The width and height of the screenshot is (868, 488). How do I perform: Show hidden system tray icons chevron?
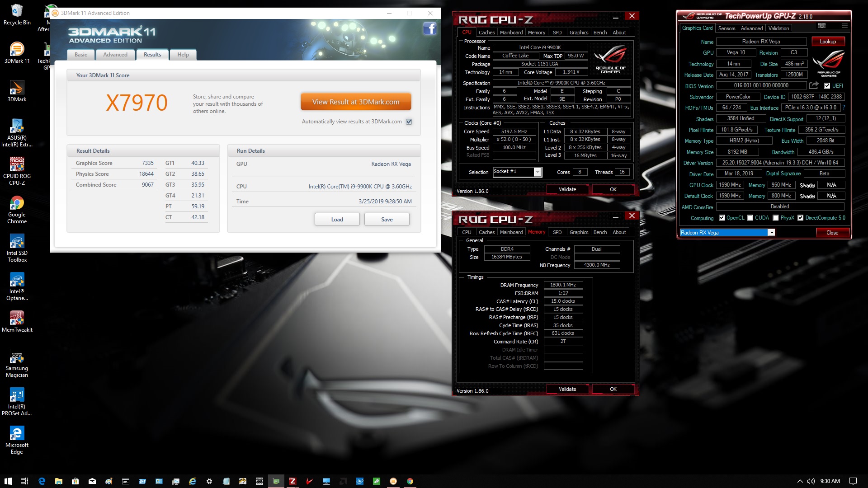[x=800, y=481]
